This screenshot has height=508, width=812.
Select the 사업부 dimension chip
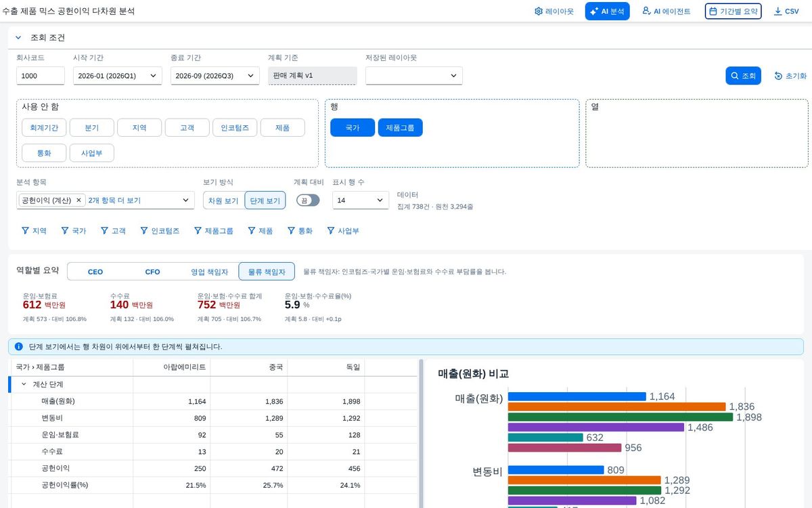[91, 152]
